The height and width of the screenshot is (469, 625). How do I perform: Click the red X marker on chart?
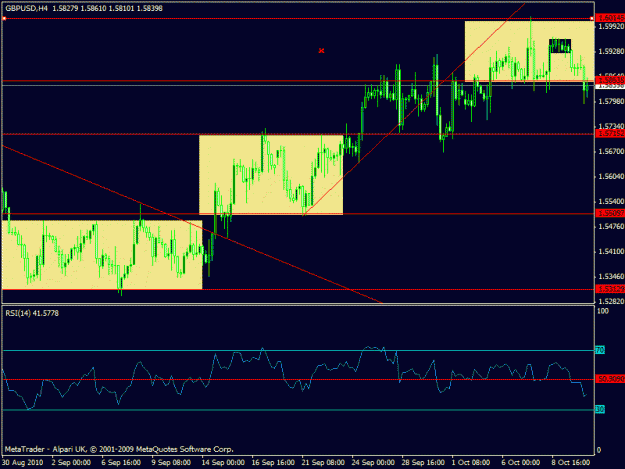click(x=321, y=51)
